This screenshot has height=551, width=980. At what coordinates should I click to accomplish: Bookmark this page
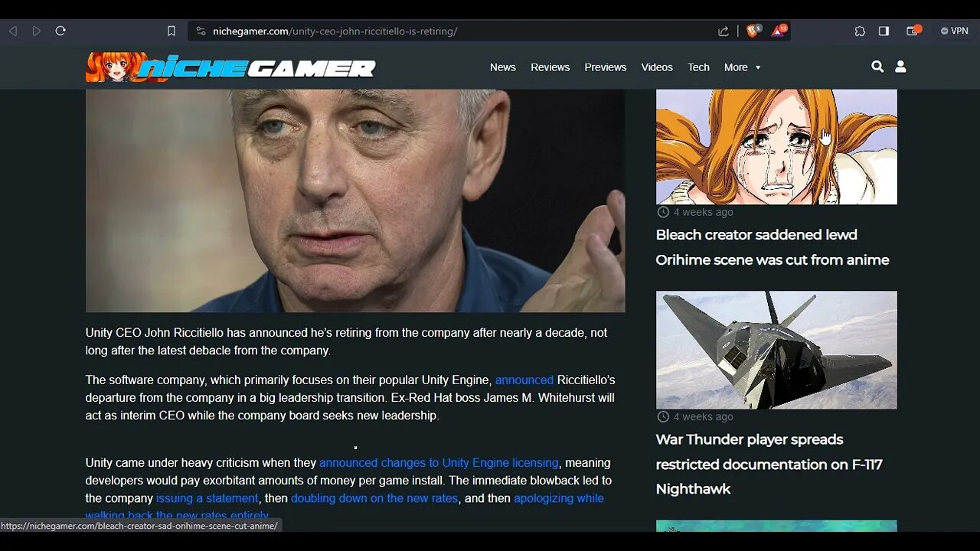171,31
